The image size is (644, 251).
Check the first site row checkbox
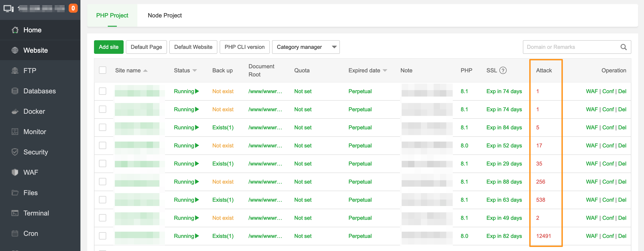[103, 91]
